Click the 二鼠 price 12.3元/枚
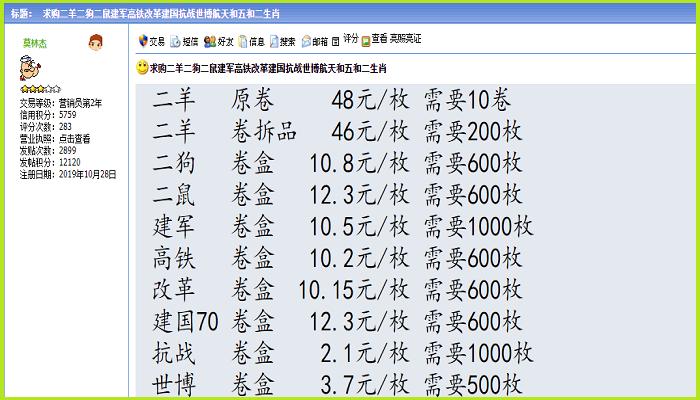Image resolution: width=700 pixels, height=400 pixels. [x=359, y=195]
